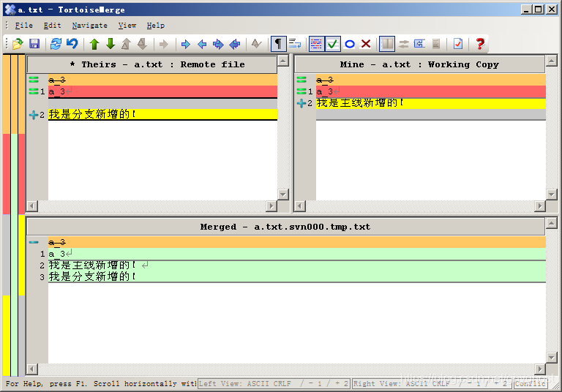Toggle the green checkmark toolbar button
This screenshot has width=562, height=392.
click(333, 44)
